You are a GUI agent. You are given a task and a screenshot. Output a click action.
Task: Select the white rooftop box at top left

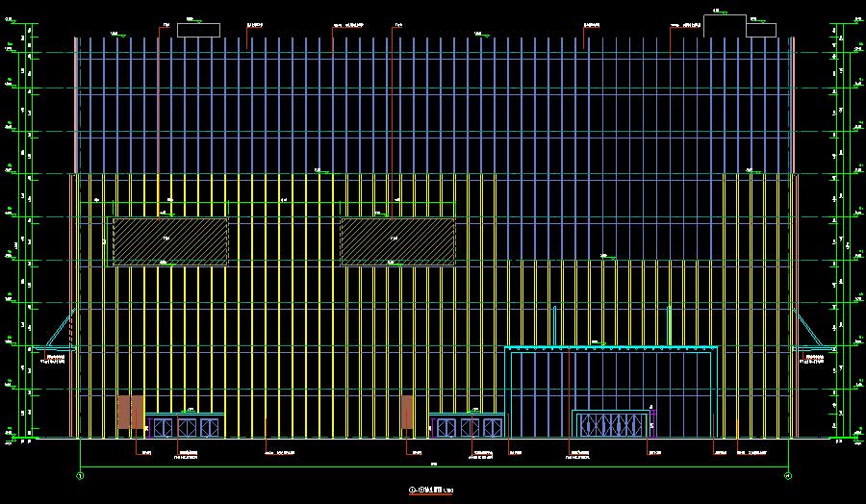200,30
